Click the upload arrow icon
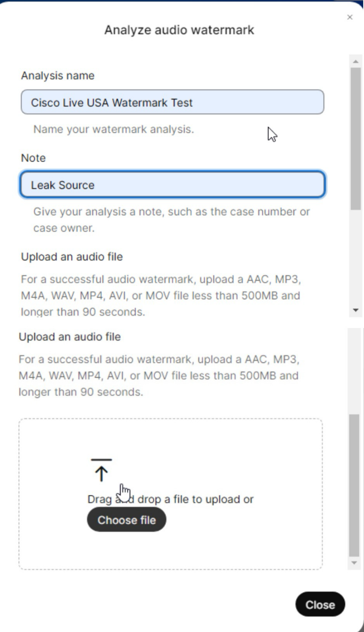The image size is (364, 632). (101, 470)
